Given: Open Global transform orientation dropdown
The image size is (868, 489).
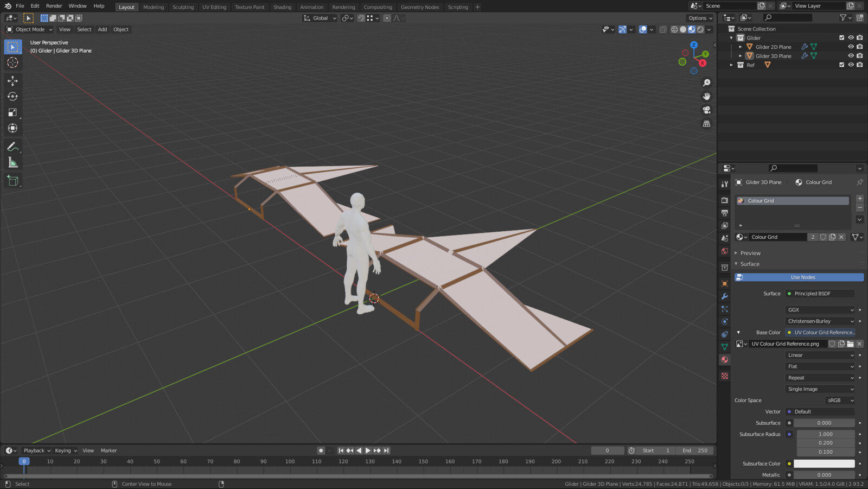Looking at the screenshot, I should tap(320, 18).
